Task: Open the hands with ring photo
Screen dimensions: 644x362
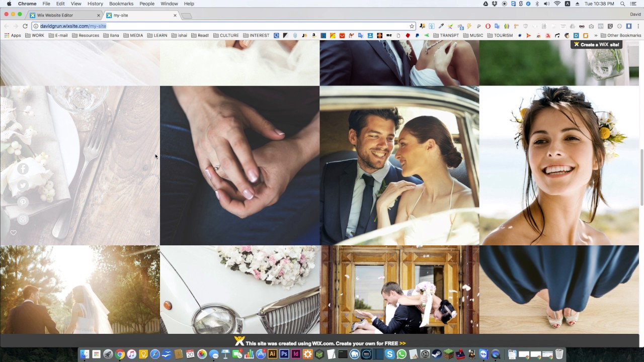Action: [239, 165]
